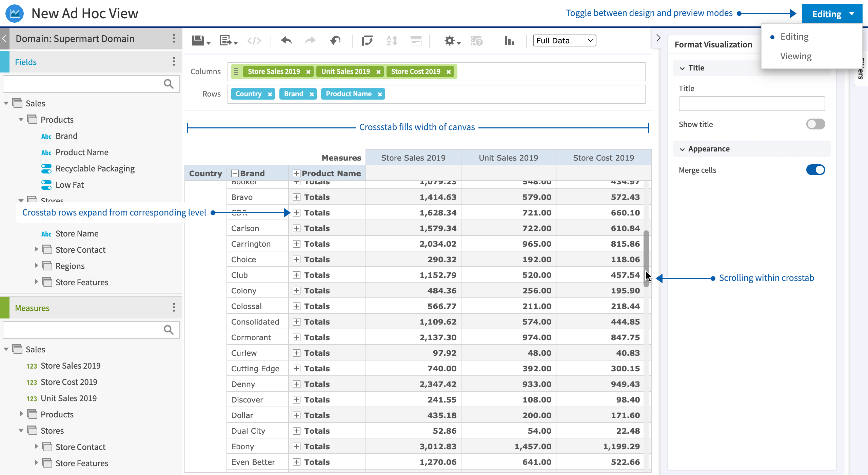Collapse the left Domain panel arrow
Image resolution: width=868 pixels, height=475 pixels.
click(x=4, y=38)
